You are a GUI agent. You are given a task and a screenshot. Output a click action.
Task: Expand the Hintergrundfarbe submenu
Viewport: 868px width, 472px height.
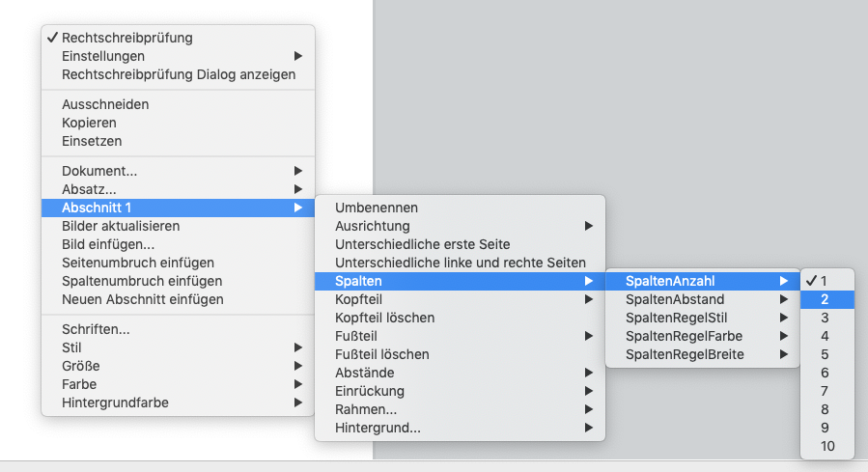point(115,403)
